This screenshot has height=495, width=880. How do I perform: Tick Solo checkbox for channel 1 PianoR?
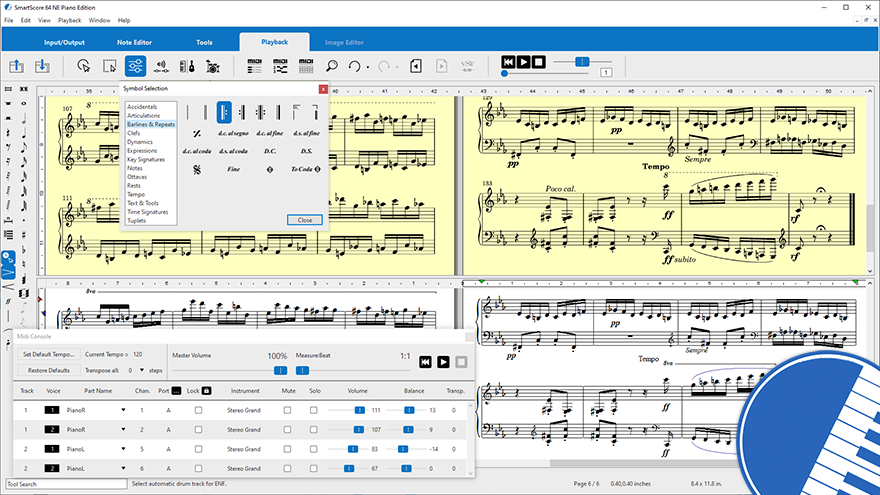click(x=314, y=410)
